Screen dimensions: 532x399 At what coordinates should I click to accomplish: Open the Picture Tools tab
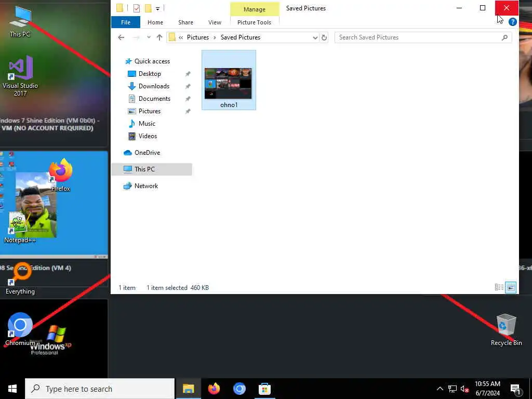point(254,22)
